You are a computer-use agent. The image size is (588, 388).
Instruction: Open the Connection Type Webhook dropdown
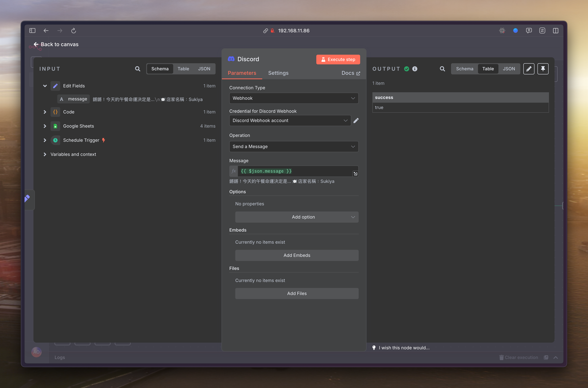tap(294, 98)
